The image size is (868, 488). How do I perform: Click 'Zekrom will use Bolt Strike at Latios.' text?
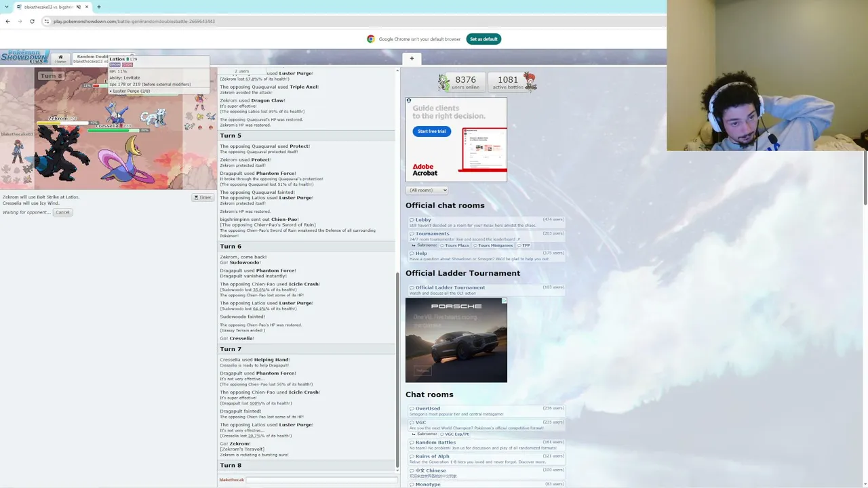click(41, 197)
